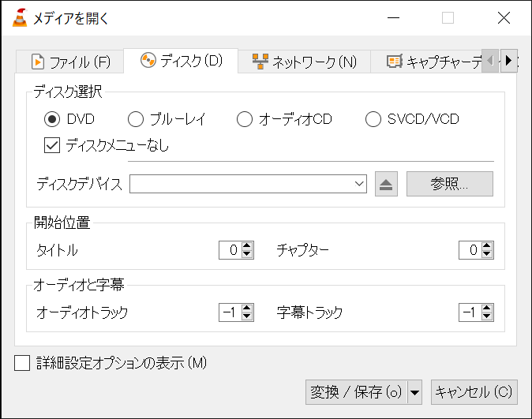Increase the 字幕トラック value with up arrow
The image size is (532, 419).
(487, 308)
